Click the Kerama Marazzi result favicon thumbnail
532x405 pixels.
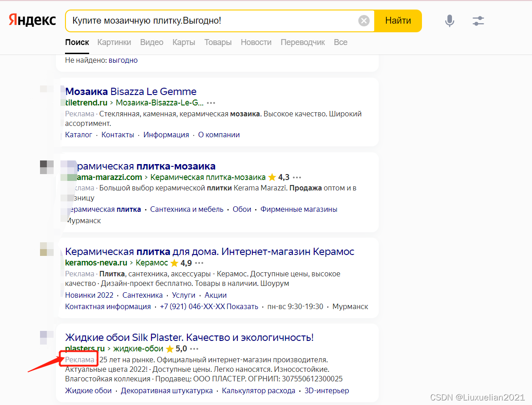tap(47, 167)
